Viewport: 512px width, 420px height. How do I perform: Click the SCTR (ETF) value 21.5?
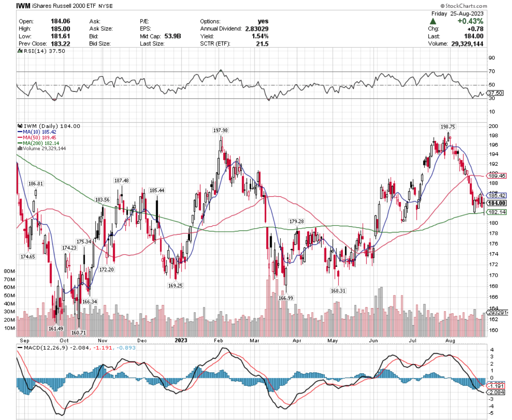coord(263,43)
